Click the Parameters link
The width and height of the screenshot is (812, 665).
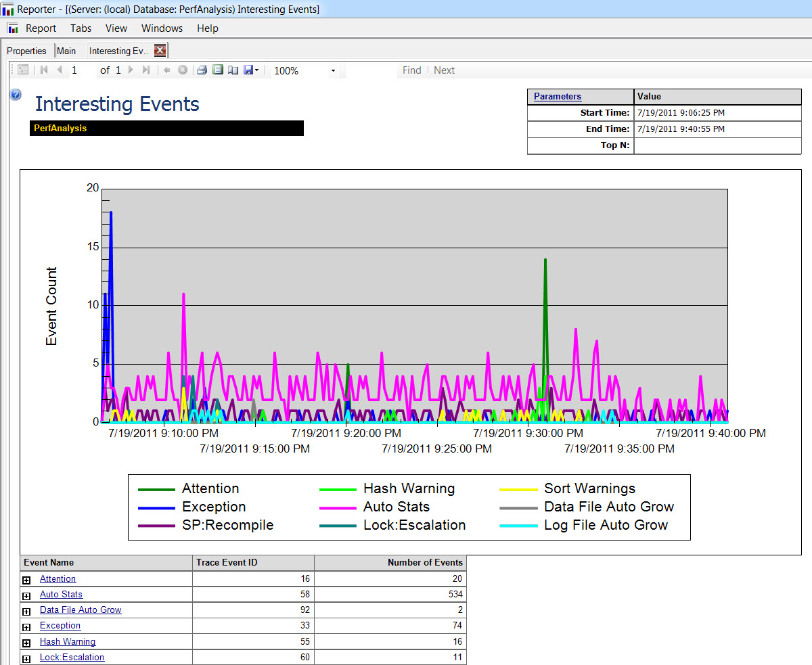pos(558,97)
